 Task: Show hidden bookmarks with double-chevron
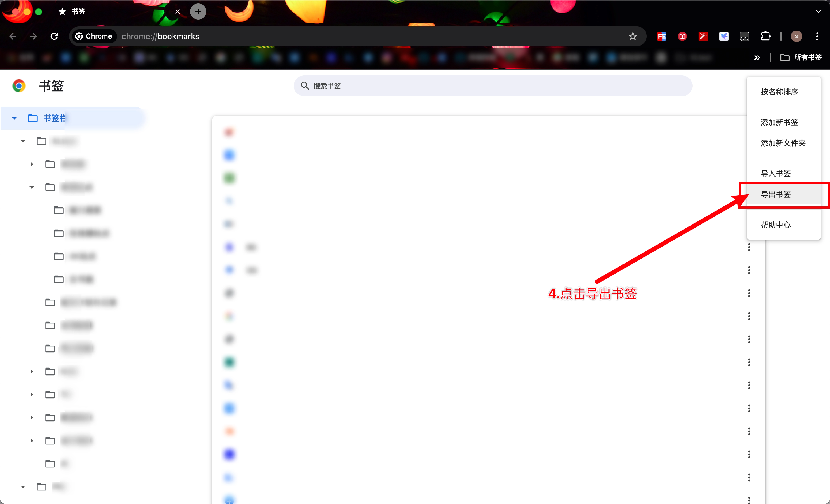tap(757, 58)
